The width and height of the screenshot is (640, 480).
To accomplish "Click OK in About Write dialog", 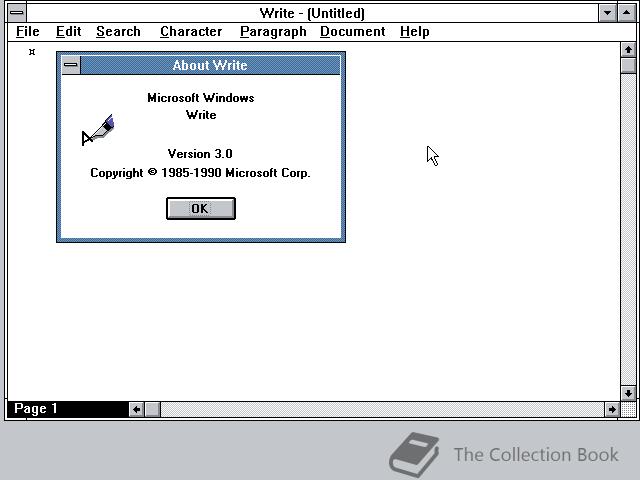I will pos(201,209).
